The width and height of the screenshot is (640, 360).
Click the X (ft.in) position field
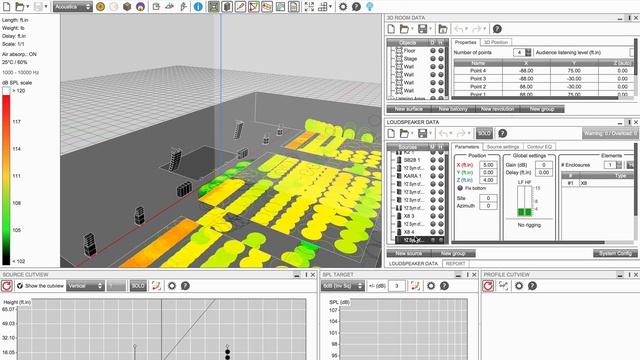488,165
